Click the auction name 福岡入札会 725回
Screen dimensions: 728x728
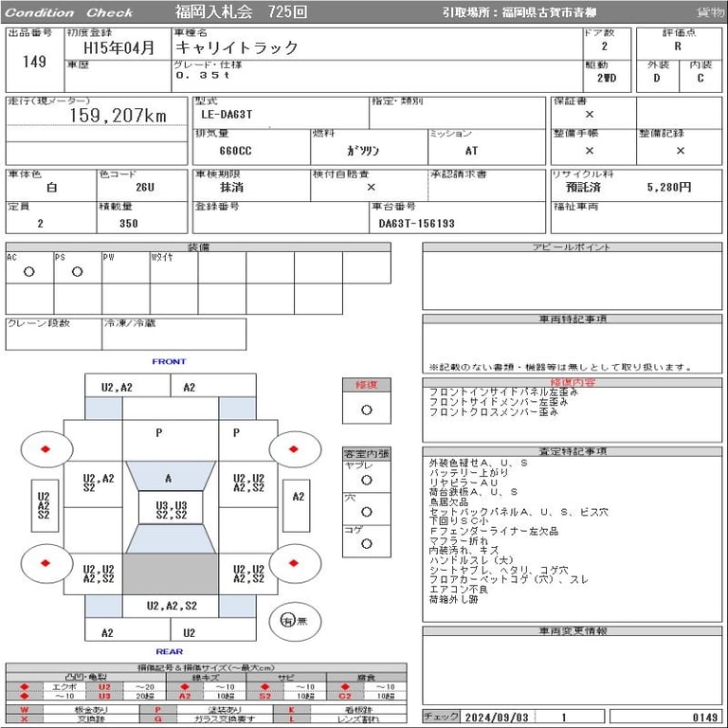241,11
